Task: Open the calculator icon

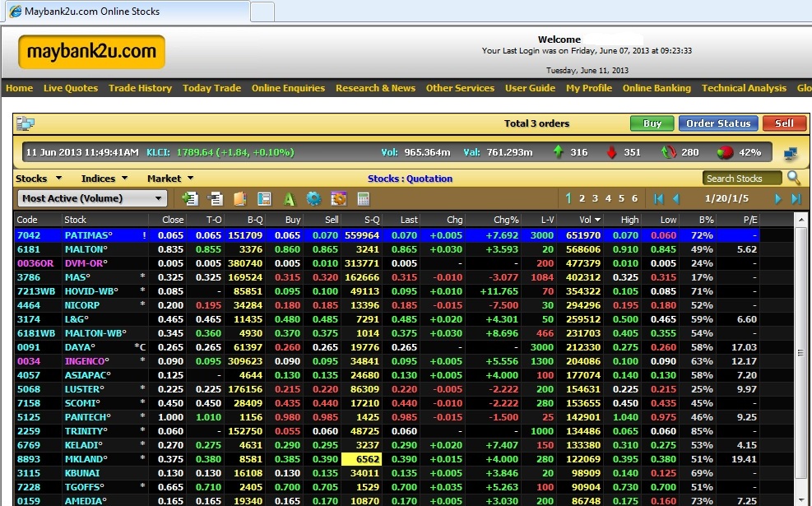Action: pyautogui.click(x=363, y=198)
